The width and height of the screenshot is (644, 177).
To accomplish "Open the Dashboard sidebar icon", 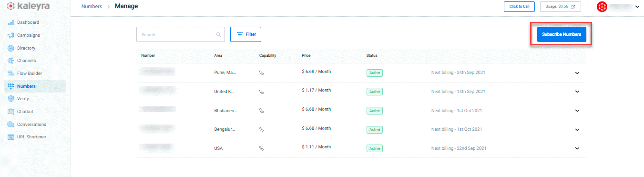I will [11, 22].
